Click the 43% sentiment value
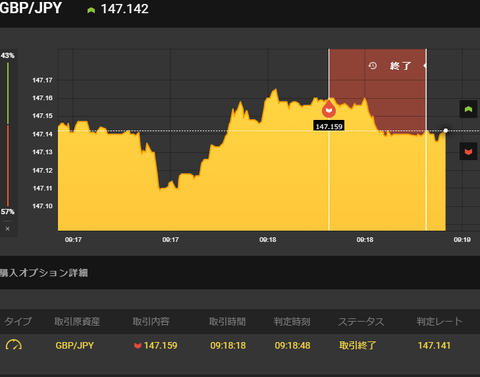480x377 pixels. click(x=7, y=56)
